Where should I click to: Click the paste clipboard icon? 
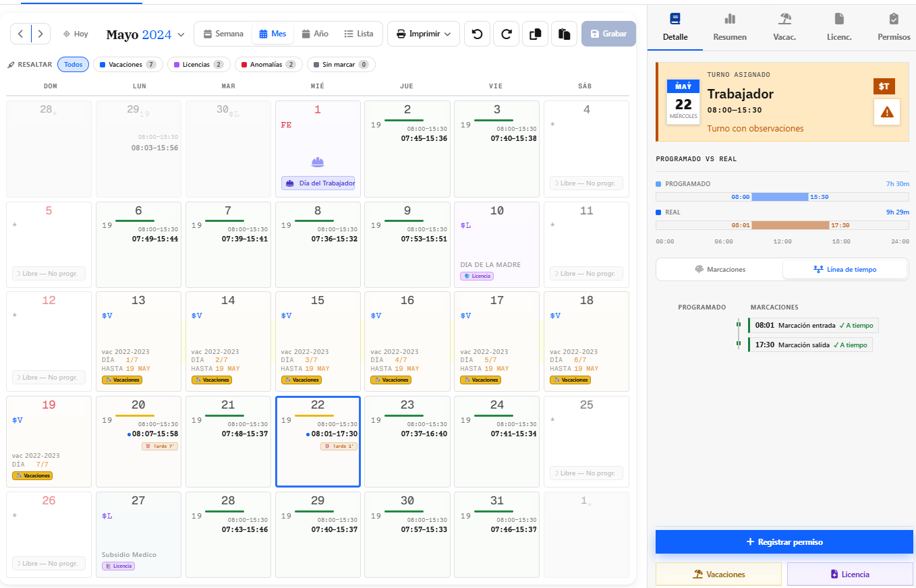coord(564,34)
